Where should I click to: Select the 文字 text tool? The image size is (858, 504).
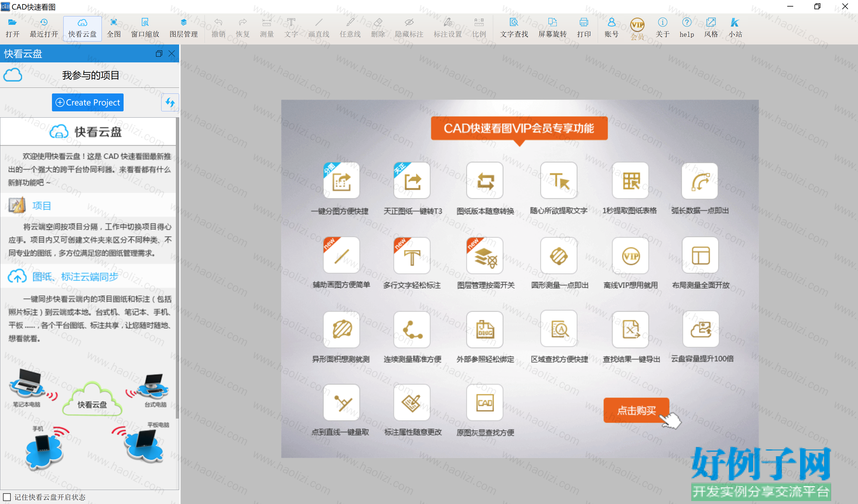[x=291, y=28]
